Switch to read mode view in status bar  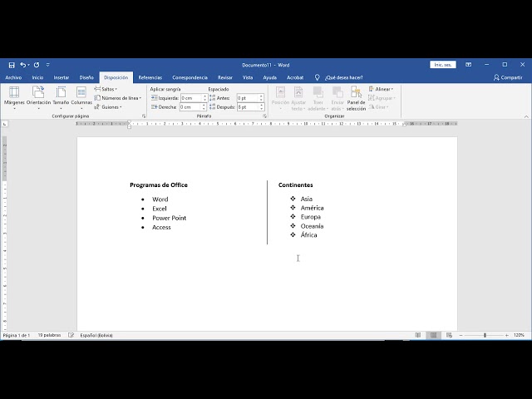click(x=417, y=335)
